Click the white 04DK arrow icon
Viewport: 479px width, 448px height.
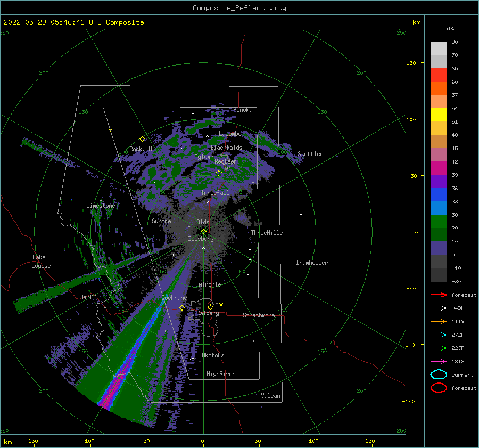[x=439, y=308]
